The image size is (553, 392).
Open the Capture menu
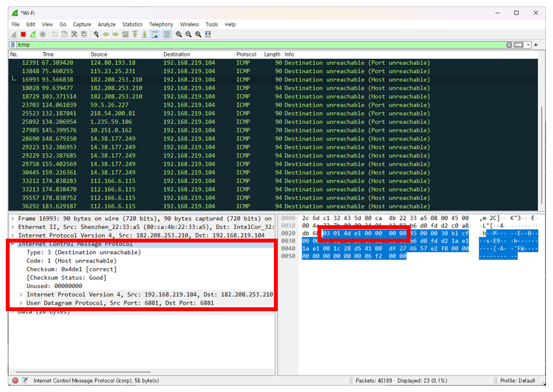82,24
